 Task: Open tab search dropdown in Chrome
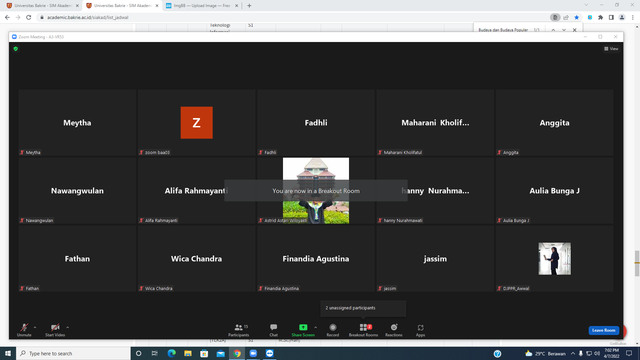point(586,5)
